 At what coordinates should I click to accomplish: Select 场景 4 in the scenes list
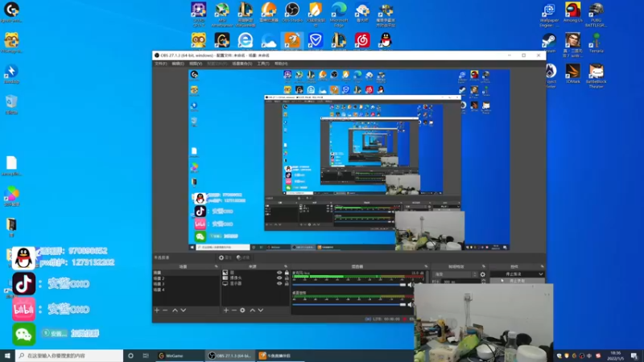[x=186, y=290]
